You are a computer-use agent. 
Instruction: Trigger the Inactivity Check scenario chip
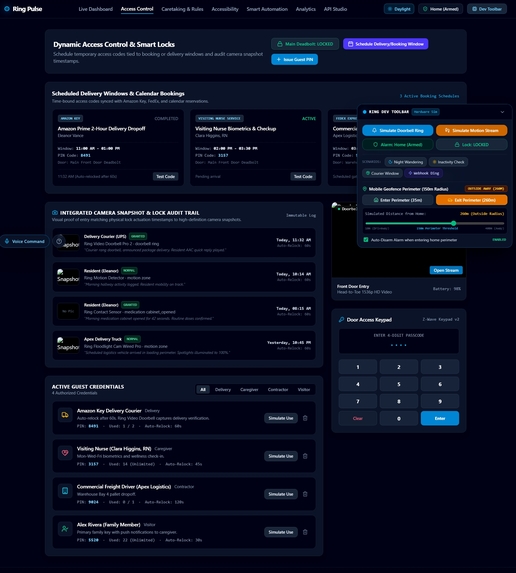(x=448, y=162)
